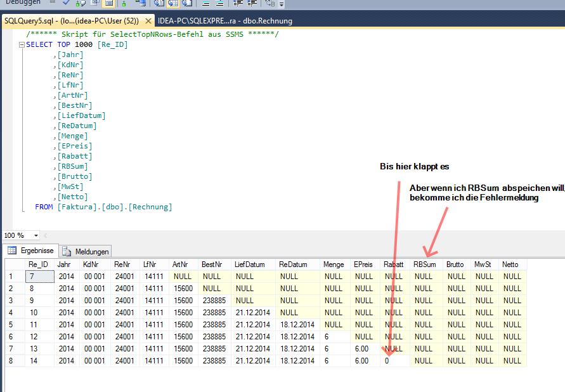Click EPreis value 6.00 in row 7
This screenshot has width=565, height=392.
[365, 349]
